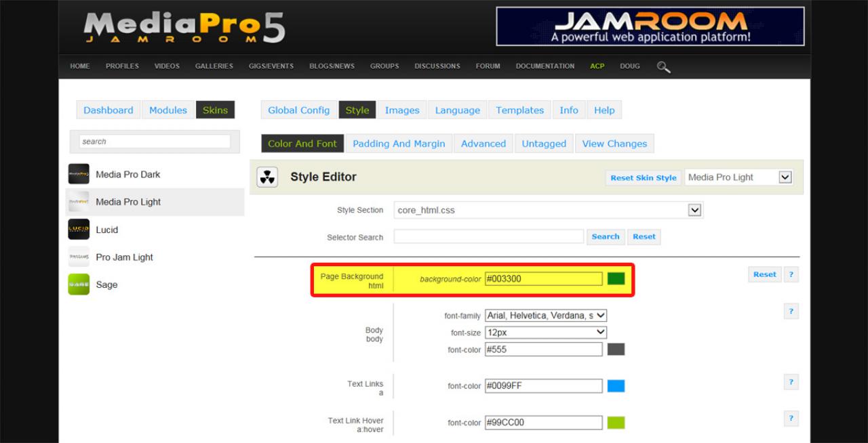Open GALLERIES in the navigation bar
The height and width of the screenshot is (443, 868).
[x=214, y=66]
